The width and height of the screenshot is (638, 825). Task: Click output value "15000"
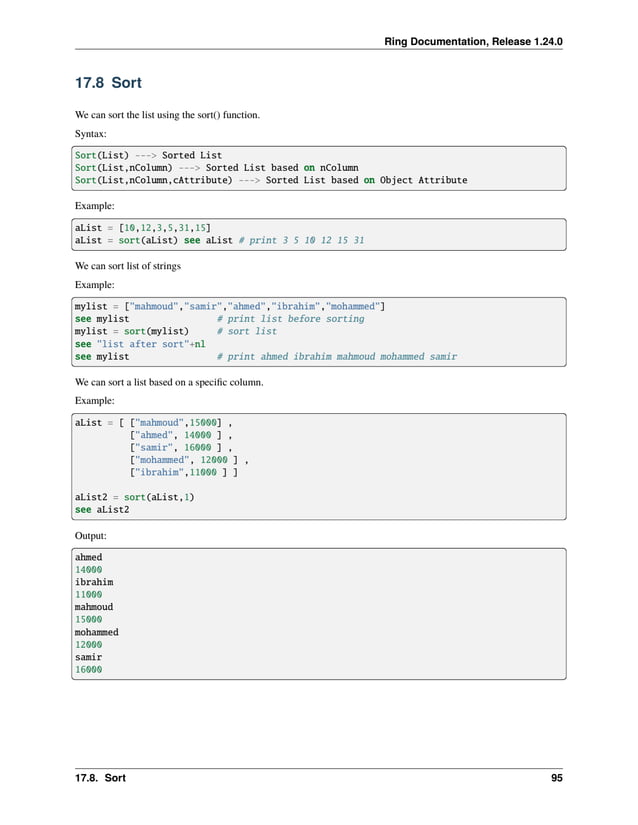[88, 620]
